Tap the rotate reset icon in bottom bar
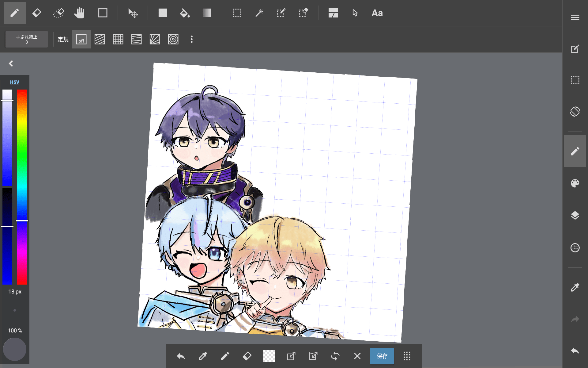The height and width of the screenshot is (368, 588). click(335, 356)
